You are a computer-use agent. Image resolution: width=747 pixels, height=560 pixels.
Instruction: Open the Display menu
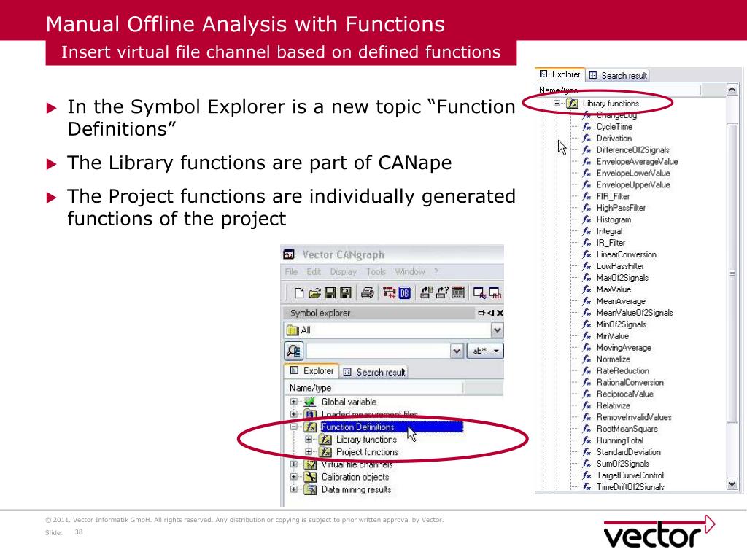tap(344, 271)
